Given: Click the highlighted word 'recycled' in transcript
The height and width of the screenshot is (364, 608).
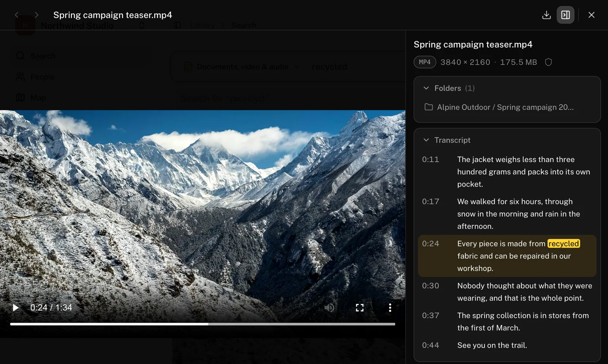Looking at the screenshot, I should (x=564, y=244).
